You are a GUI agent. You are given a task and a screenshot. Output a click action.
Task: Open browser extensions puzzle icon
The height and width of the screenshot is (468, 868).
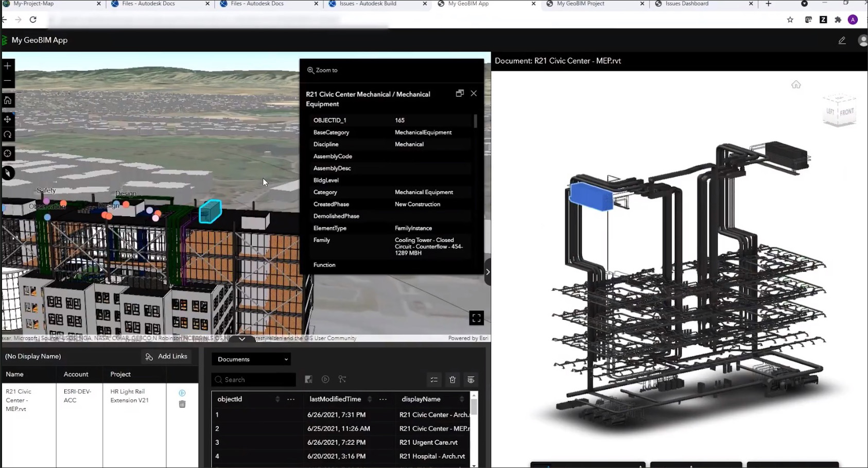click(x=838, y=20)
